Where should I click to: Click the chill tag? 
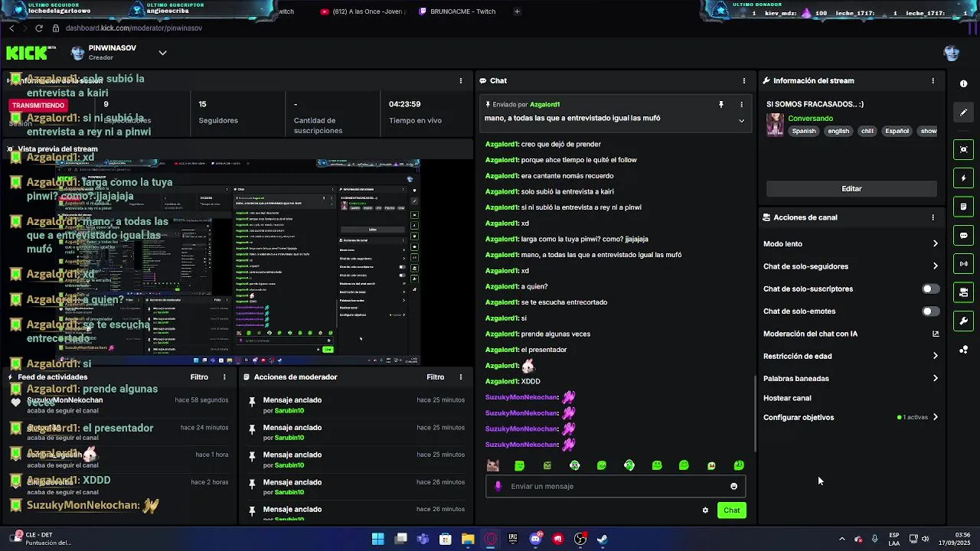click(x=867, y=131)
